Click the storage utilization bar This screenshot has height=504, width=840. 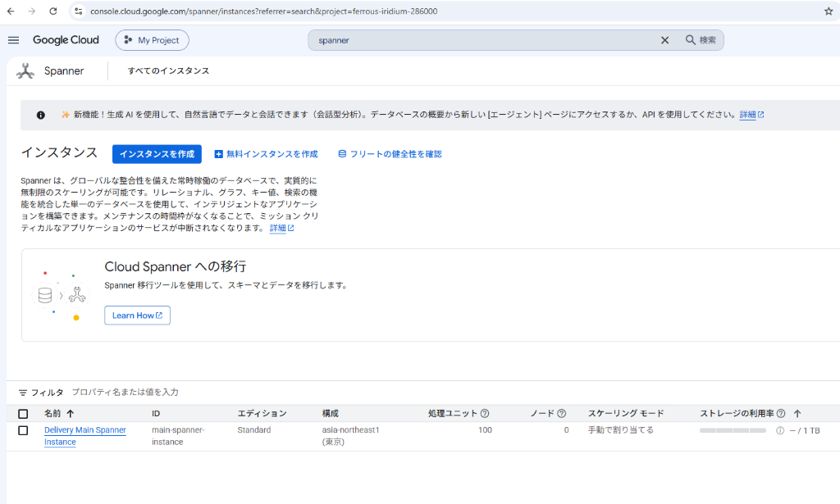click(x=733, y=431)
